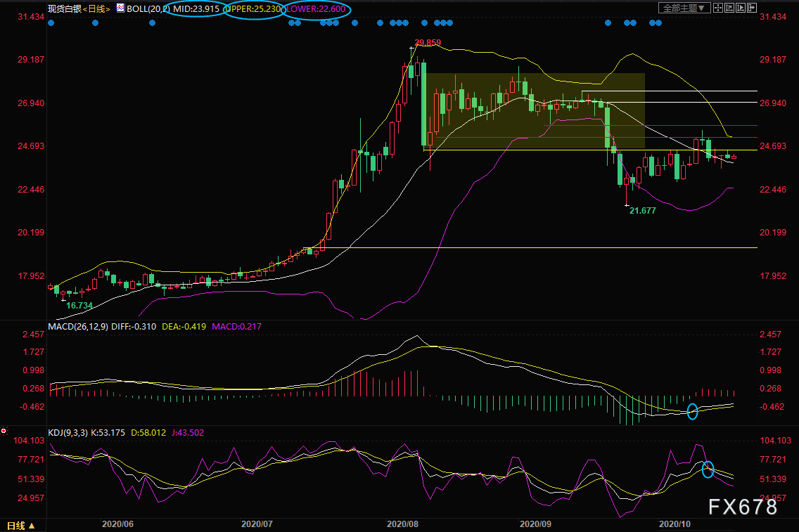The height and width of the screenshot is (532, 799).
Task: Open the <日线> period label in chart title
Action: click(96, 8)
